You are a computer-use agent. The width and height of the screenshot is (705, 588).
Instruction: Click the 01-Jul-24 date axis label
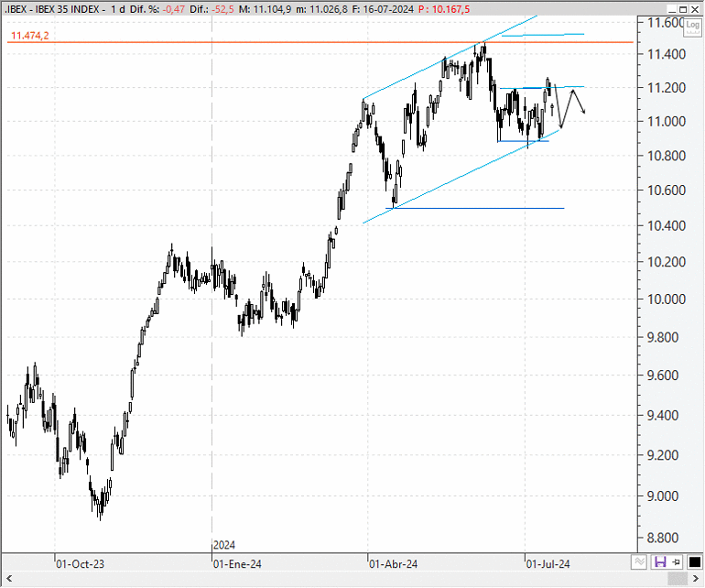coord(548,563)
